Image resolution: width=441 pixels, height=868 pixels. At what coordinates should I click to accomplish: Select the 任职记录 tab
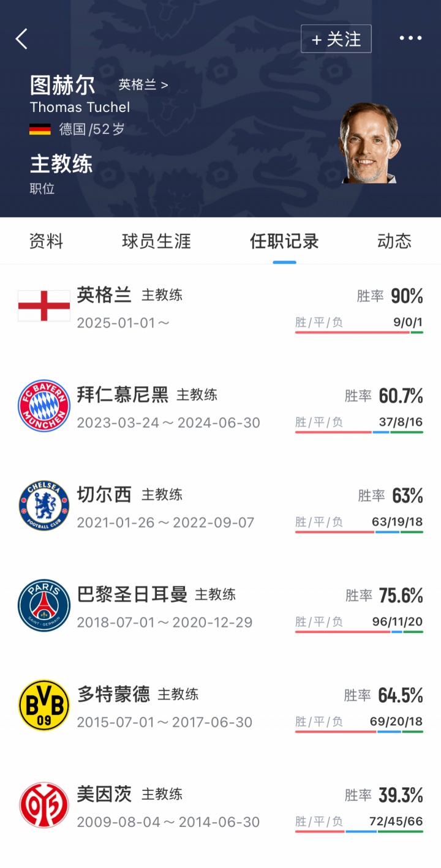click(284, 241)
